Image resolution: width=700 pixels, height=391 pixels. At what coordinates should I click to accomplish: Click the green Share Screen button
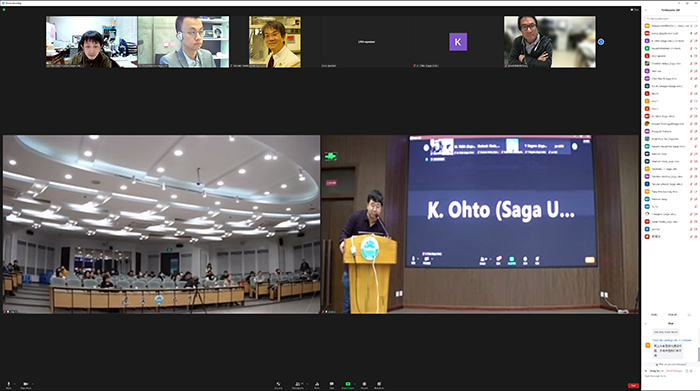pos(348,384)
